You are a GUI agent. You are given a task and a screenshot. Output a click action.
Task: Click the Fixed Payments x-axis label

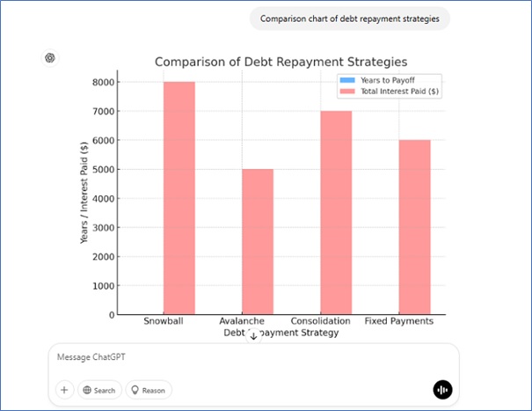point(399,321)
